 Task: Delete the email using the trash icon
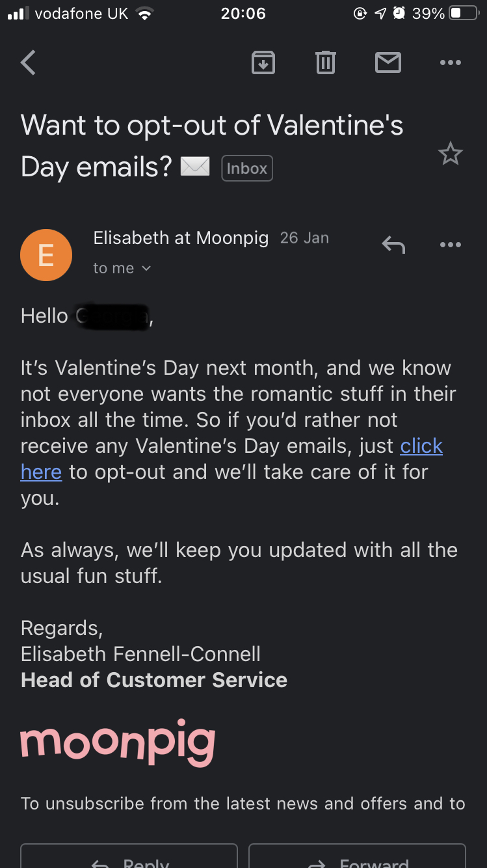coord(326,63)
